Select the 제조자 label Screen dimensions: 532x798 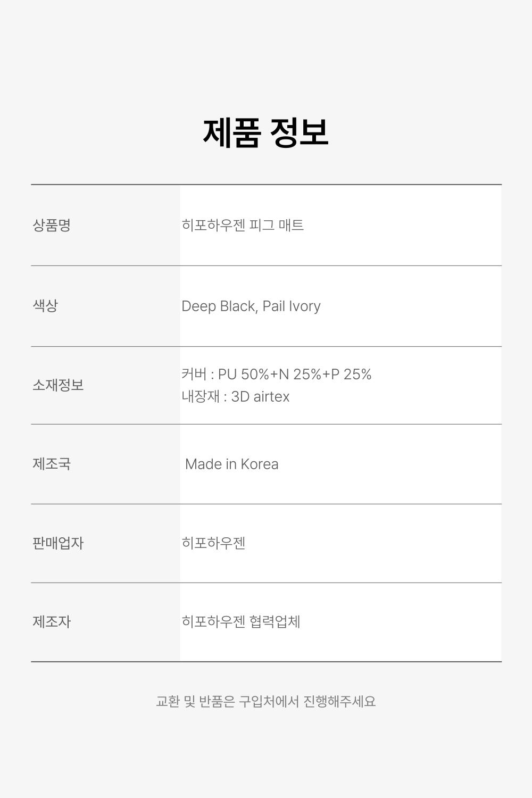[x=52, y=621]
